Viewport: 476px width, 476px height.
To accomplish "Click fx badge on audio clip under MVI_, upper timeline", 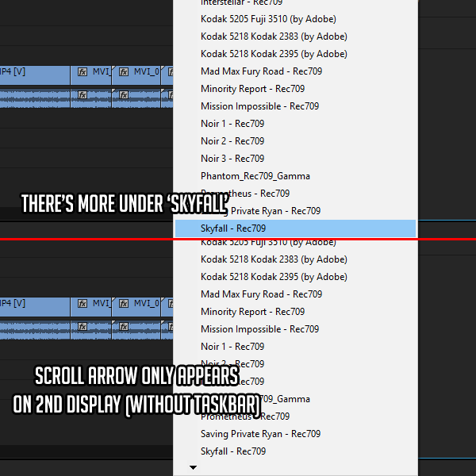I will coord(83,95).
